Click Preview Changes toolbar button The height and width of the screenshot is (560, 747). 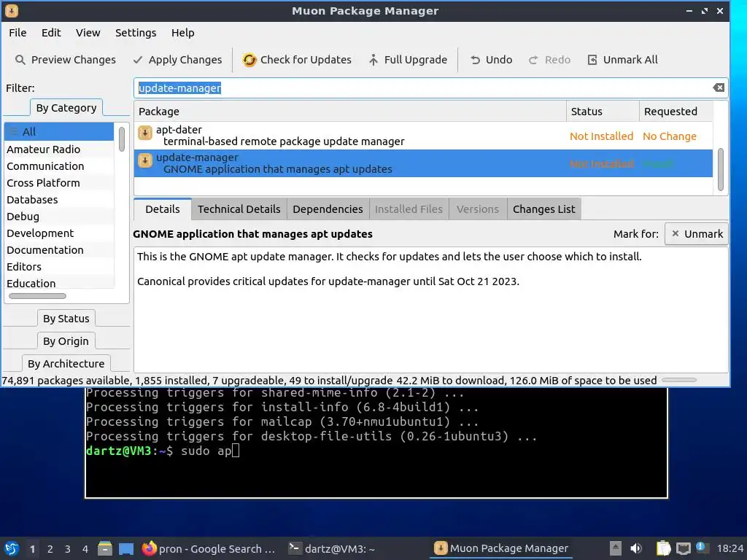tap(66, 60)
